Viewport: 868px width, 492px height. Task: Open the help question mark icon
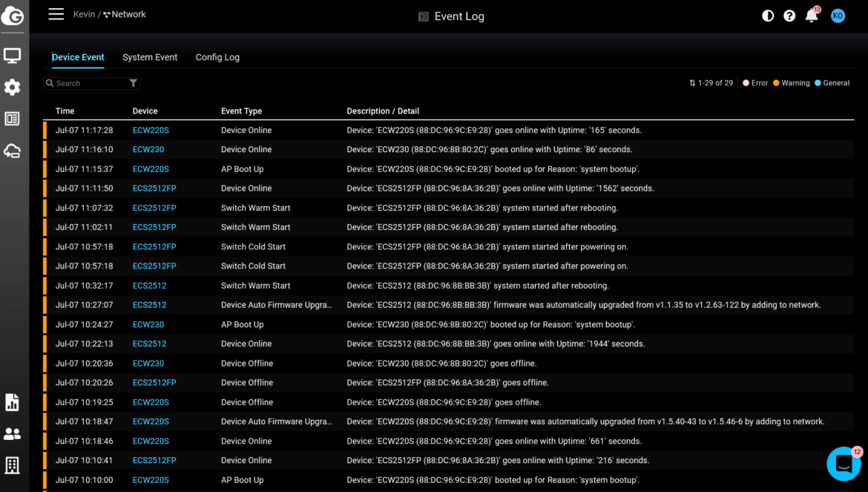pyautogui.click(x=789, y=16)
